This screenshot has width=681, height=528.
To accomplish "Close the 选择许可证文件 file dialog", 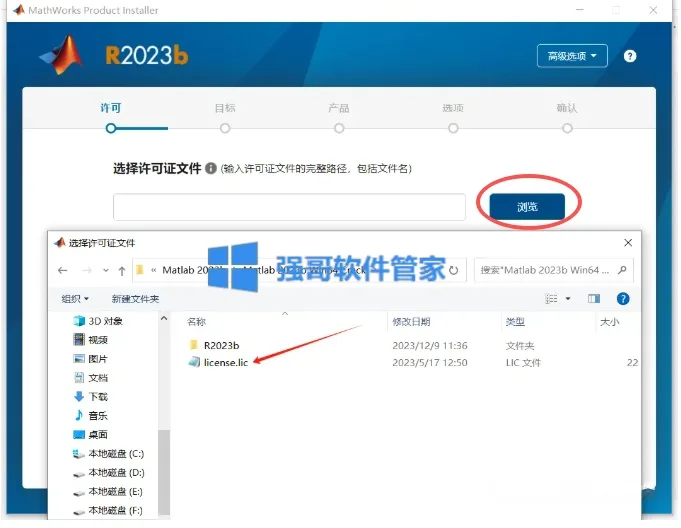I will (628, 243).
